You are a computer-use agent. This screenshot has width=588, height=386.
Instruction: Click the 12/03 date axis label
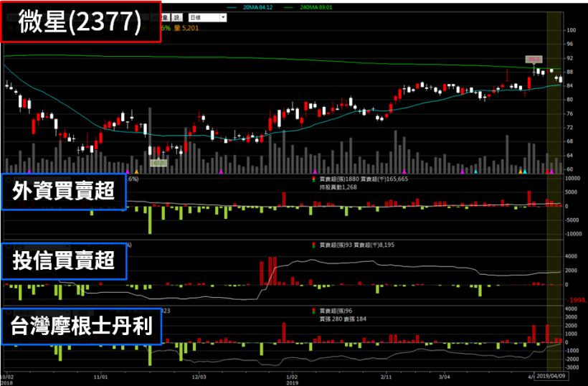tap(199, 376)
